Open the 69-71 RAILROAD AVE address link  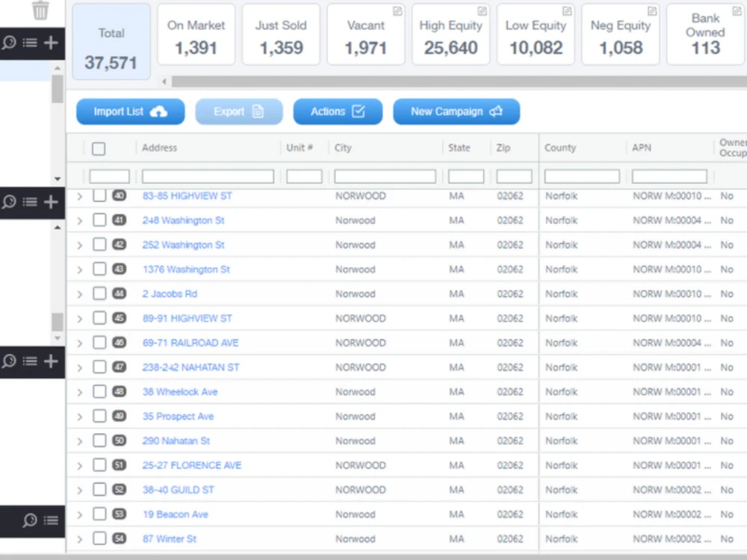pyautogui.click(x=190, y=343)
